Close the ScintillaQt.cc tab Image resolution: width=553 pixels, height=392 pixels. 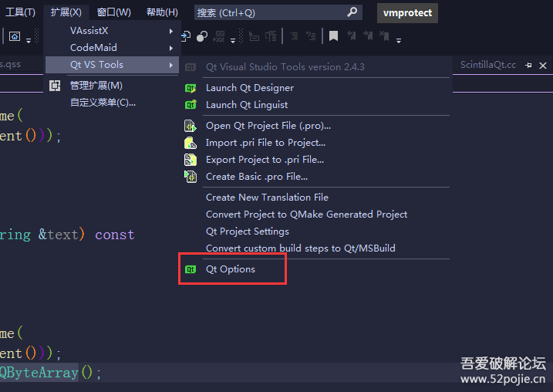(543, 66)
